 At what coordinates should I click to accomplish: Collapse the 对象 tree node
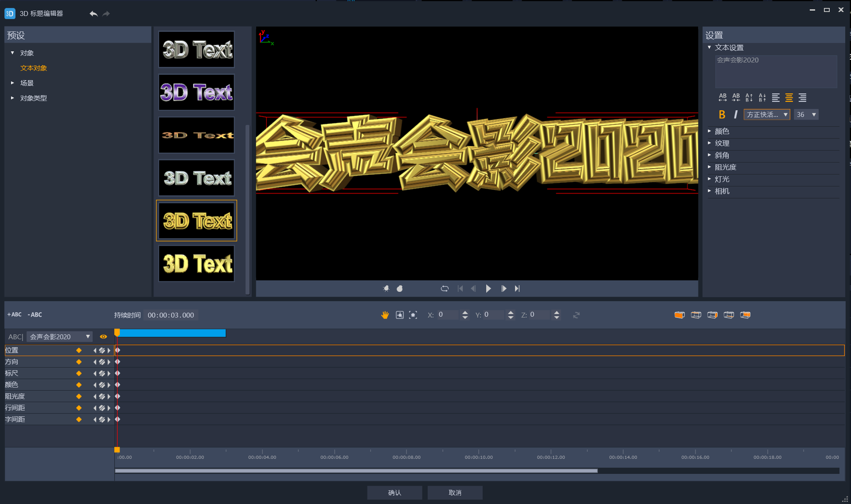(x=12, y=53)
